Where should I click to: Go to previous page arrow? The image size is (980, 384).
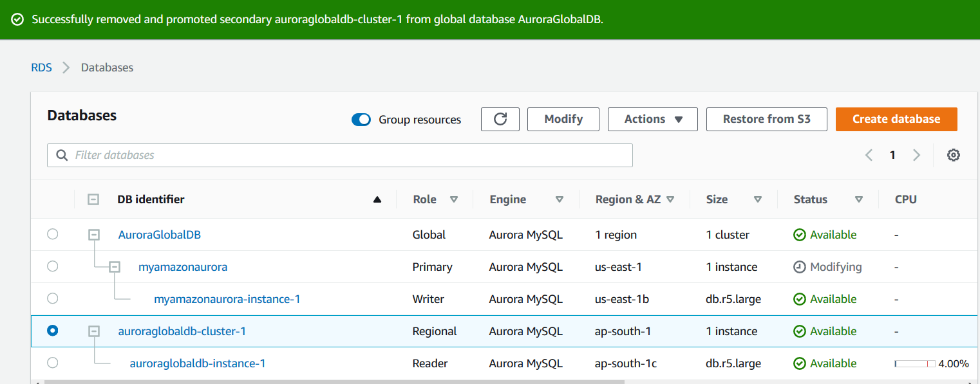coord(869,155)
